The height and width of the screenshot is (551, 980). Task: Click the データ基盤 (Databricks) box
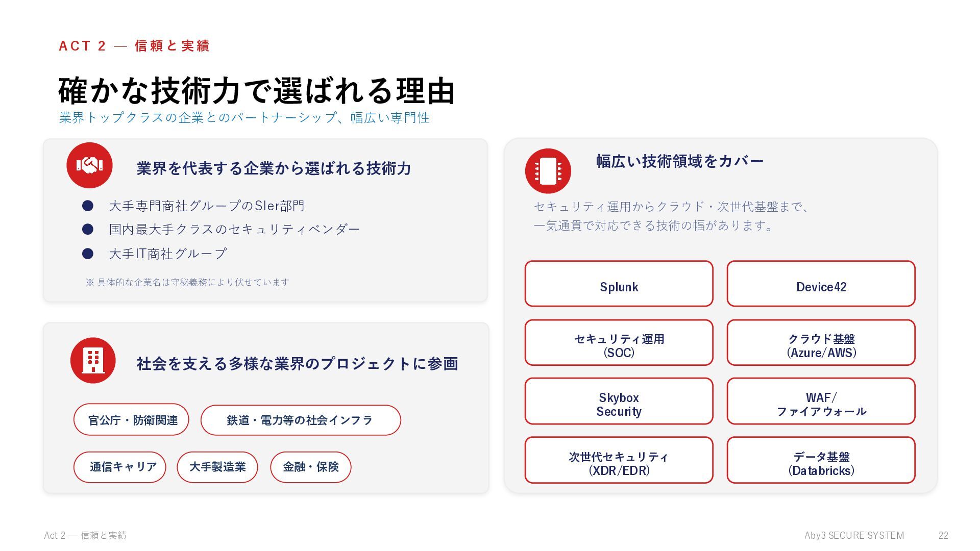(821, 460)
